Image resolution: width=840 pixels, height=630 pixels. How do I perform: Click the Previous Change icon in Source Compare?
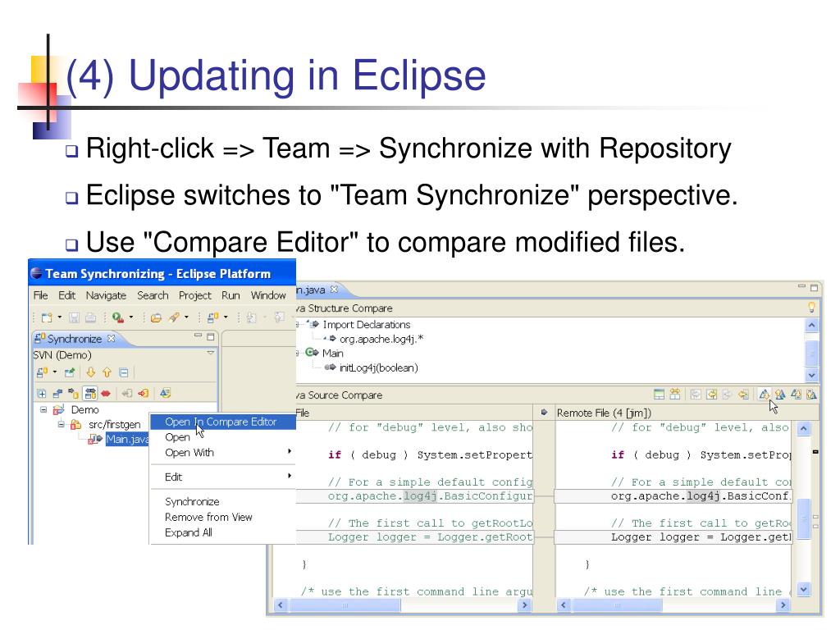[x=811, y=395]
